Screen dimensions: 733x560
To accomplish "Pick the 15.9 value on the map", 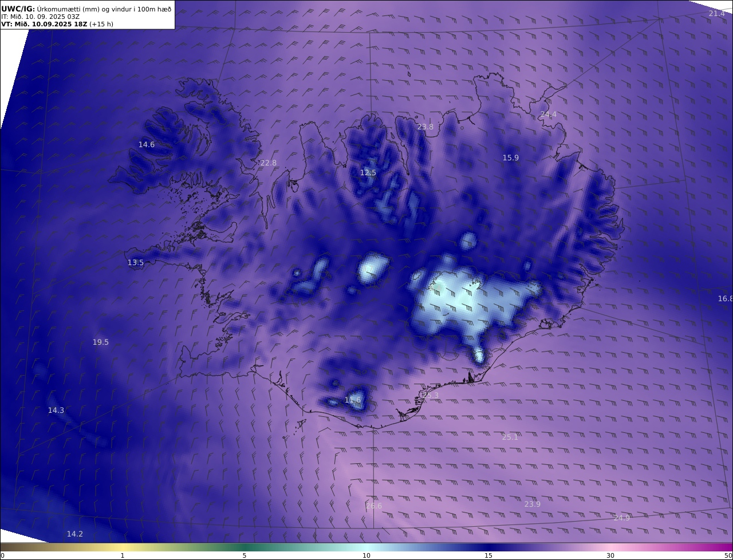I will pos(510,158).
